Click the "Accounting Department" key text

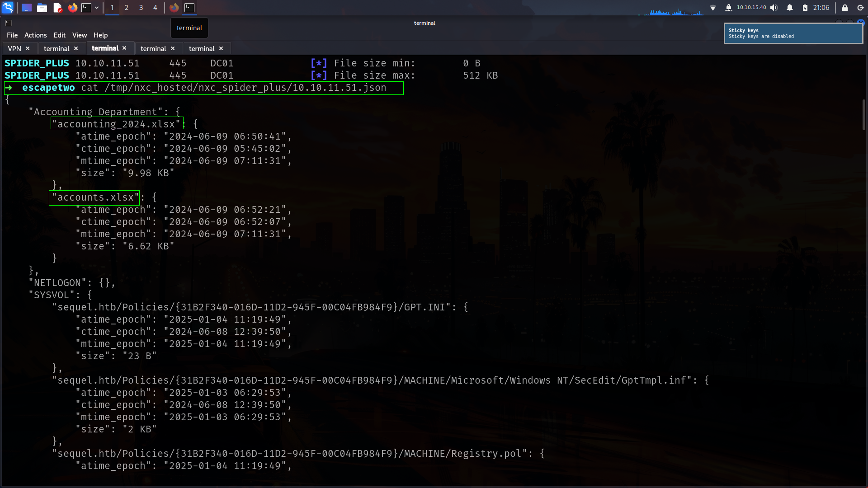click(x=95, y=112)
